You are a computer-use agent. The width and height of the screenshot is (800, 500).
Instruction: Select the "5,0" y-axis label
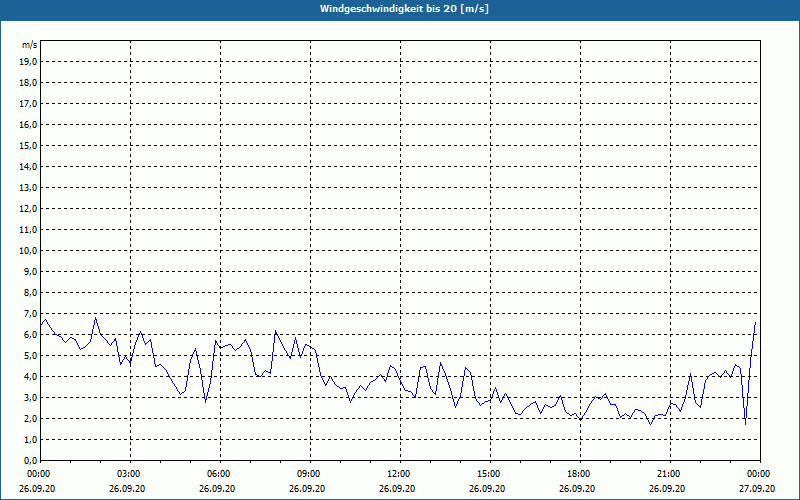[30, 356]
